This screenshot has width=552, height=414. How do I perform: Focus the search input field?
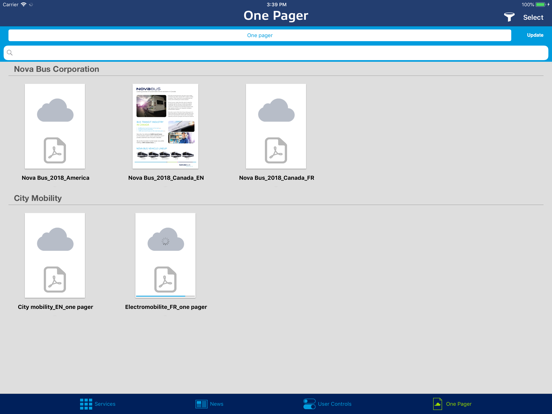(276, 53)
